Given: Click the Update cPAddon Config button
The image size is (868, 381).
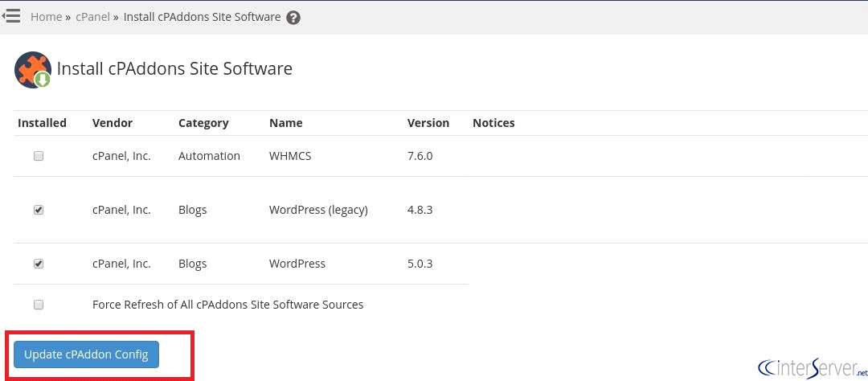Looking at the screenshot, I should 86,355.
